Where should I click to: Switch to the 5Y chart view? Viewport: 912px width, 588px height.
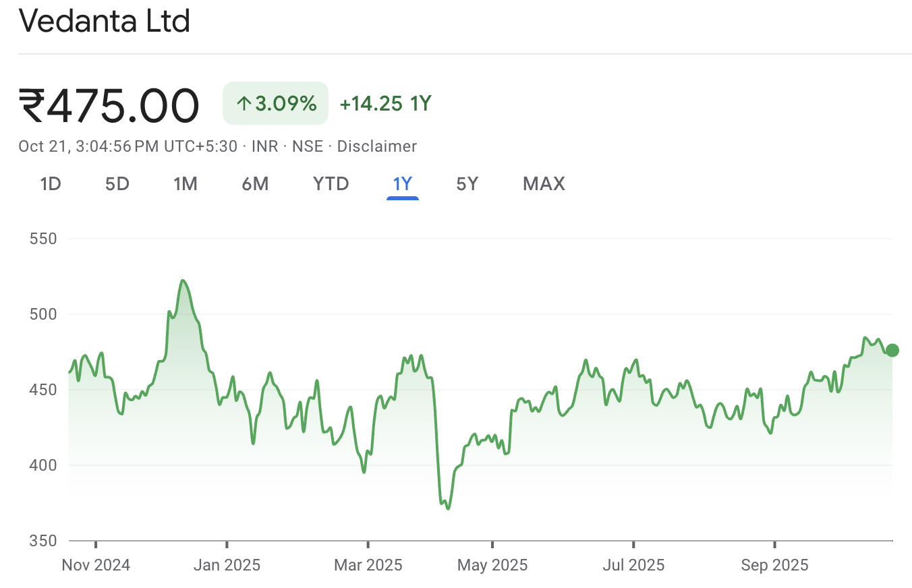[x=467, y=183]
